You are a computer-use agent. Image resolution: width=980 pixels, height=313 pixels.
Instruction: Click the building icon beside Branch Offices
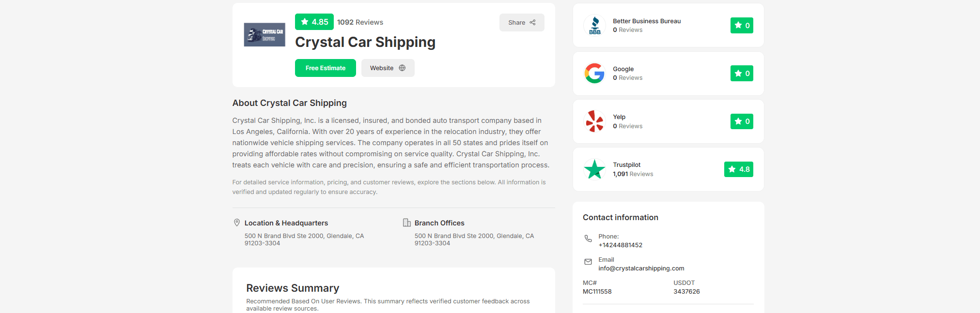tap(407, 223)
